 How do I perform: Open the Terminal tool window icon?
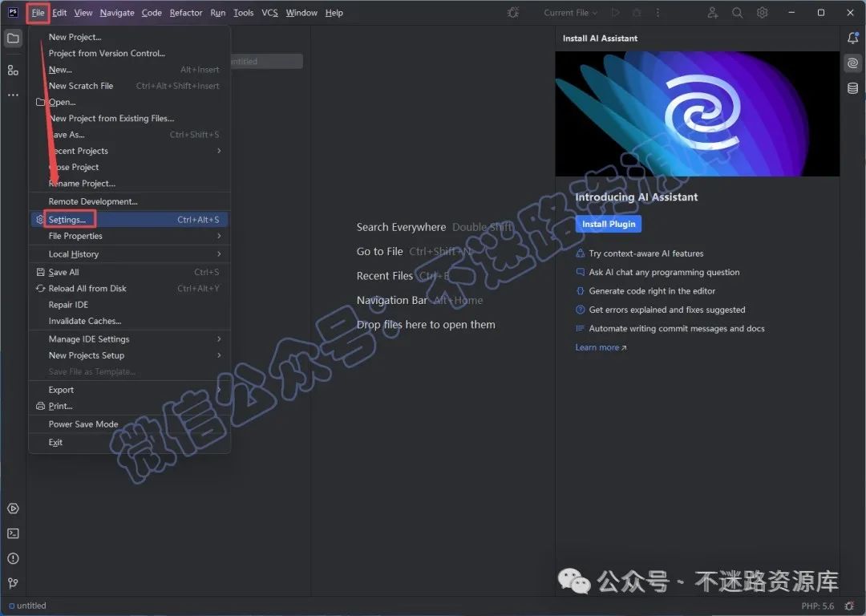pos(14,533)
